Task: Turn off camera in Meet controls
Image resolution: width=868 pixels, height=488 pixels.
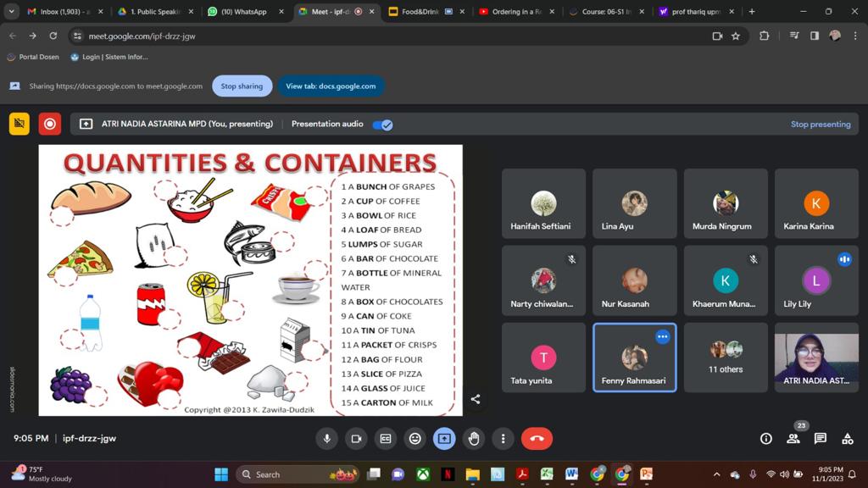Action: (x=356, y=439)
